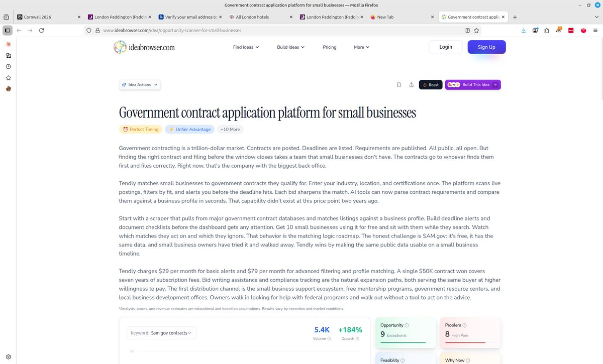The width and height of the screenshot is (603, 364).
Task: Click info icon next to Problem
Action: (464, 325)
